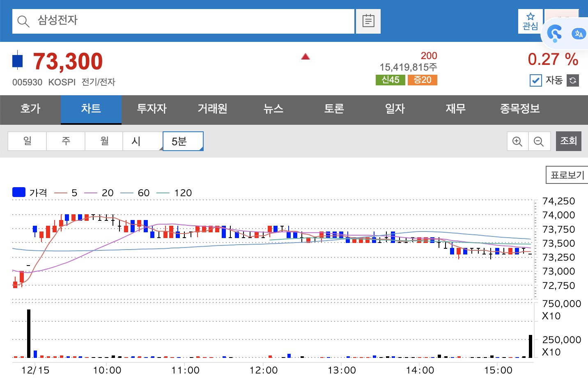Click the auto-refresh reload icon
The image size is (588, 385).
(x=573, y=80)
